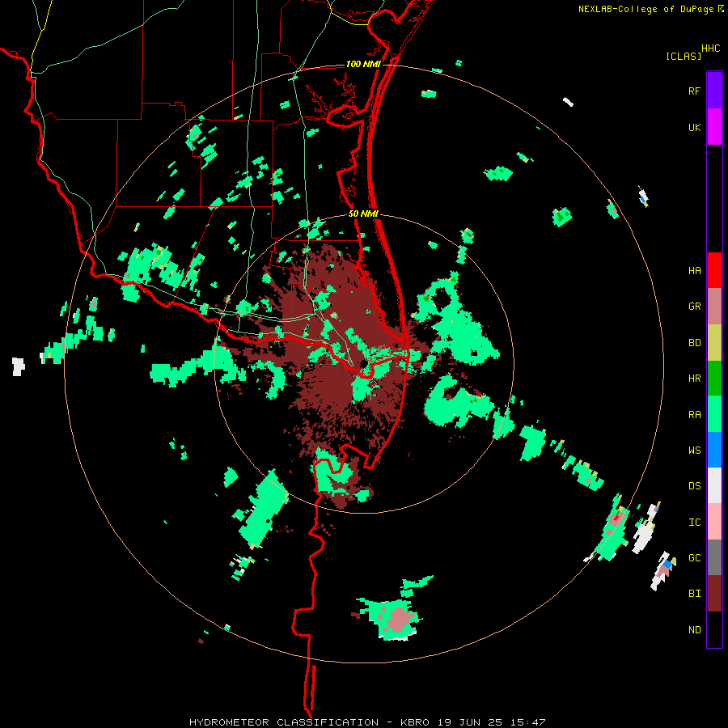Click the '15:47' timestamp text
Image resolution: width=728 pixels, height=728 pixels.
click(527, 722)
